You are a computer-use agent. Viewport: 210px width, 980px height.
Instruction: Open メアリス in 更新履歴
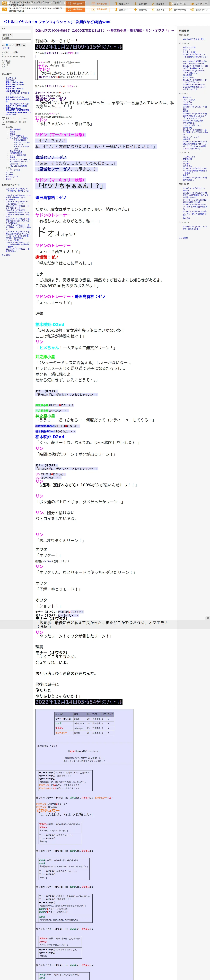186,50
